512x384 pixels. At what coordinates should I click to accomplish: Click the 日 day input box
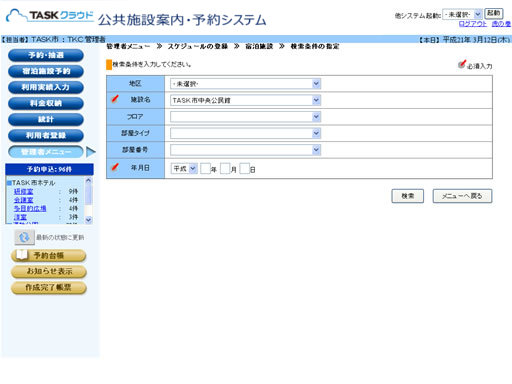[x=245, y=169]
